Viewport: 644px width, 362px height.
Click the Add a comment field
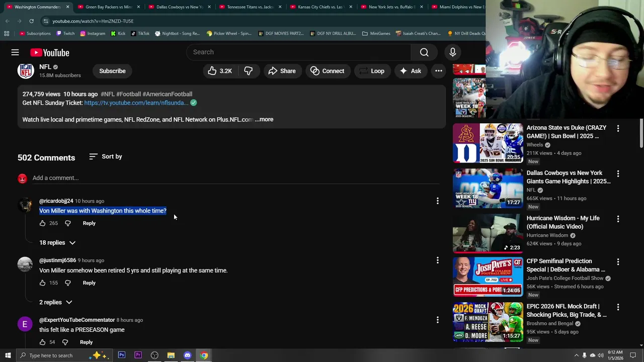[236, 178]
